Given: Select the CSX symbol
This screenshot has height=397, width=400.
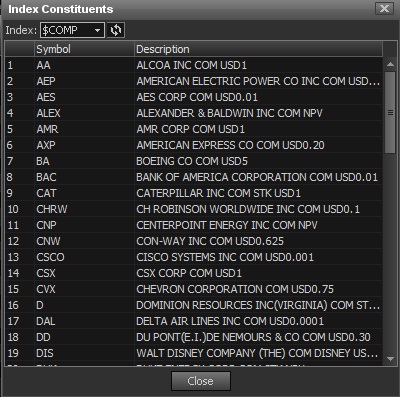Looking at the screenshot, I should point(46,273).
